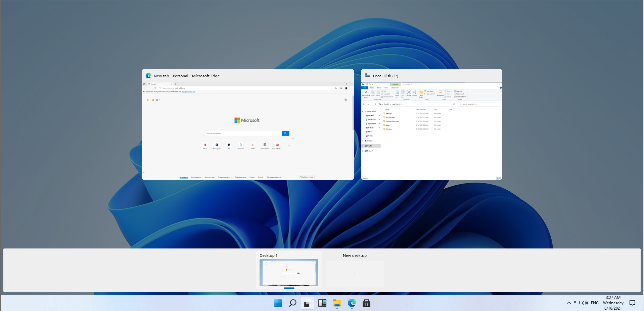Open the Windows Start menu

(278, 303)
